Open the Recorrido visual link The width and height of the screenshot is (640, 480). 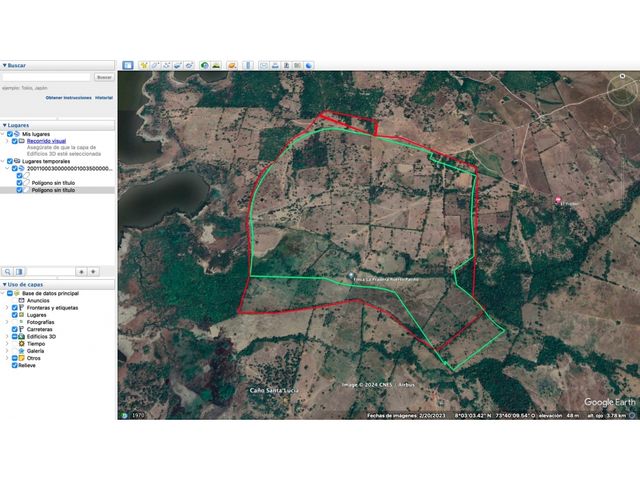pyautogui.click(x=46, y=141)
